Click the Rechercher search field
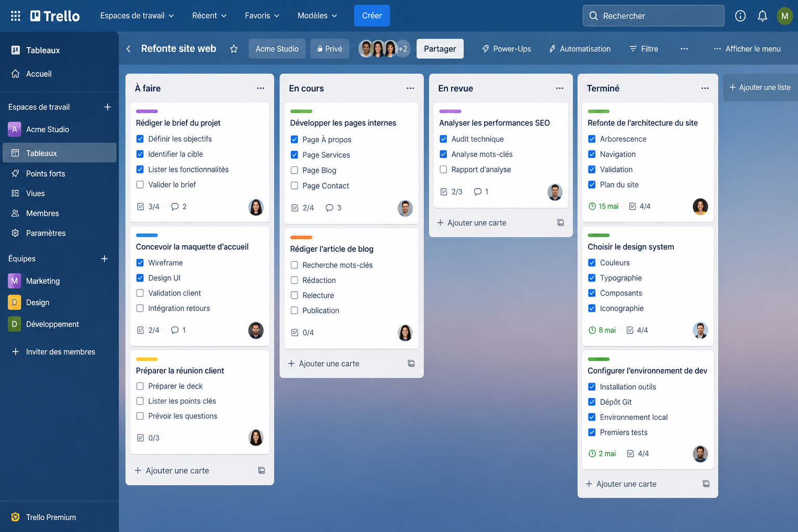This screenshot has height=532, width=798. click(653, 16)
